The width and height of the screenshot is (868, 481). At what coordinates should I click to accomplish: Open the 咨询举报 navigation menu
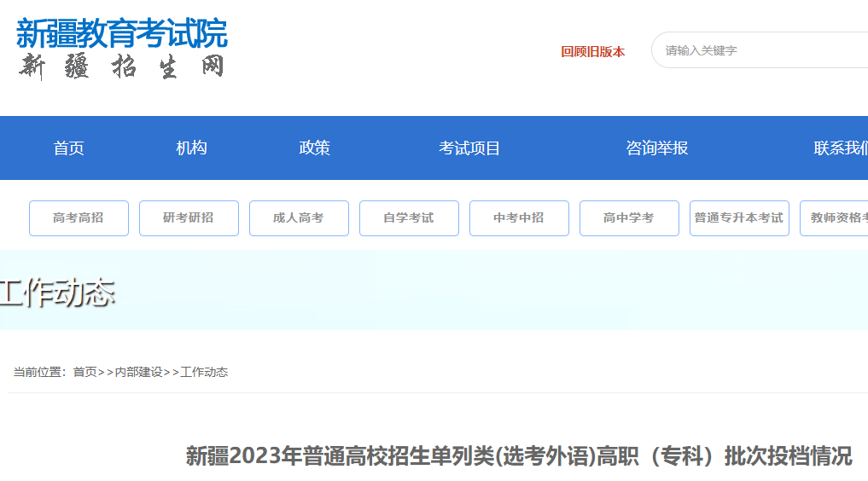(x=657, y=148)
